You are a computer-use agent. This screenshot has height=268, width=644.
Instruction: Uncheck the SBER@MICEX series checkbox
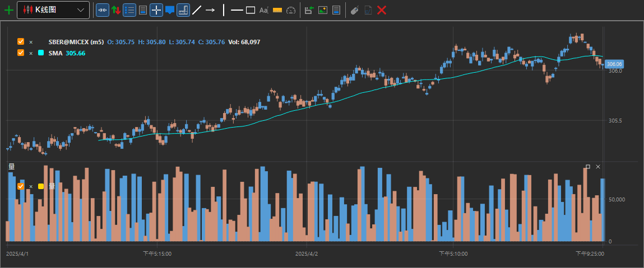coord(21,42)
